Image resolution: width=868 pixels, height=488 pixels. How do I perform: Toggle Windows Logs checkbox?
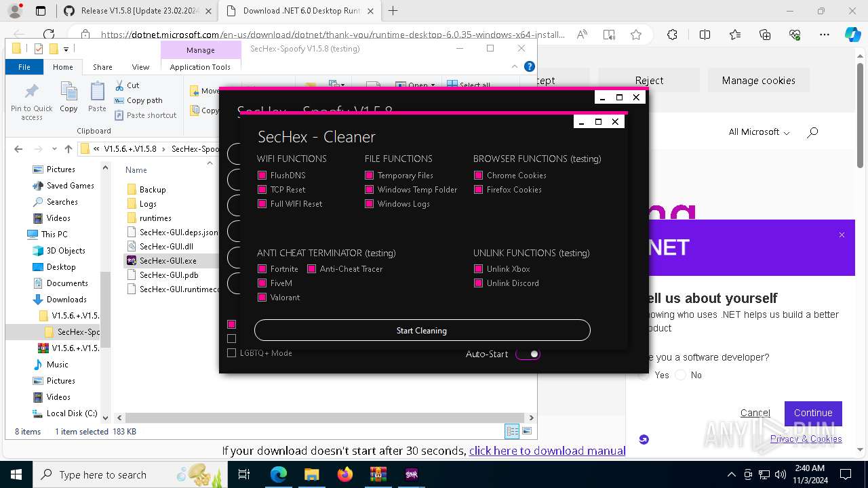(370, 204)
